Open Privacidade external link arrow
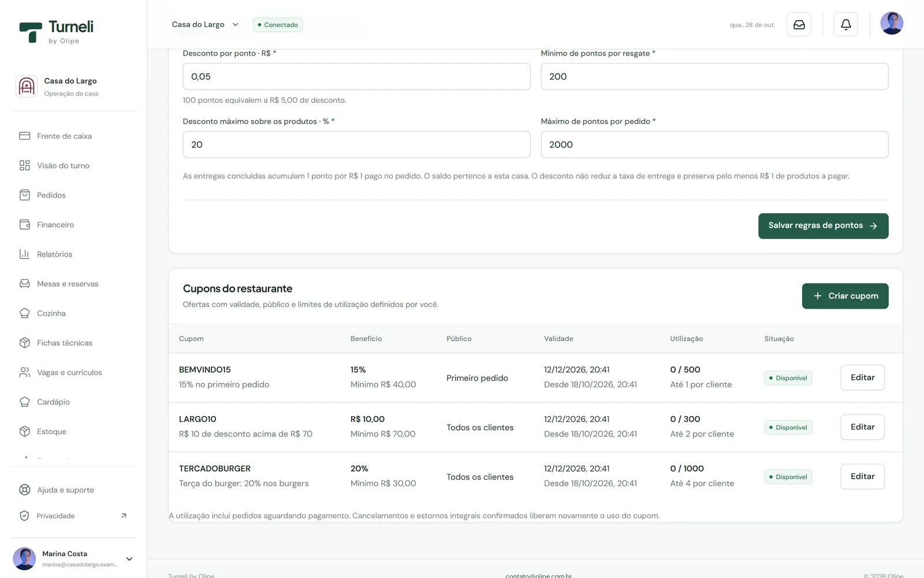The width and height of the screenshot is (924, 578). [x=124, y=516]
